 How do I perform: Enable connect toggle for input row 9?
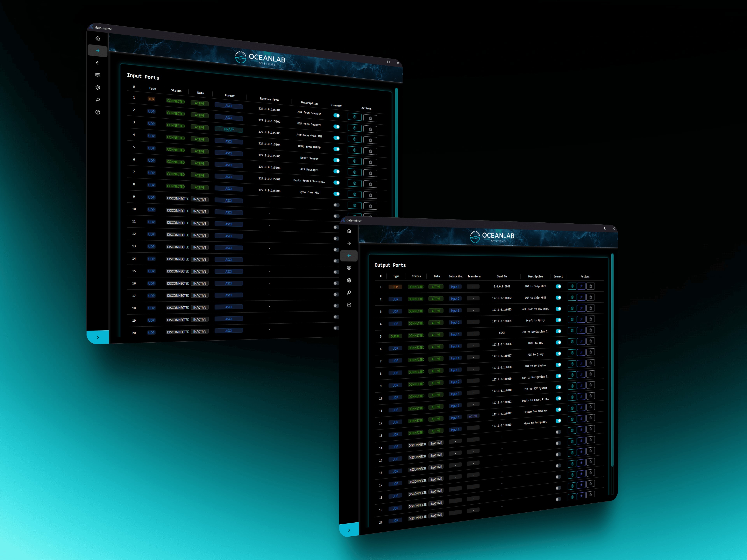[x=336, y=205]
